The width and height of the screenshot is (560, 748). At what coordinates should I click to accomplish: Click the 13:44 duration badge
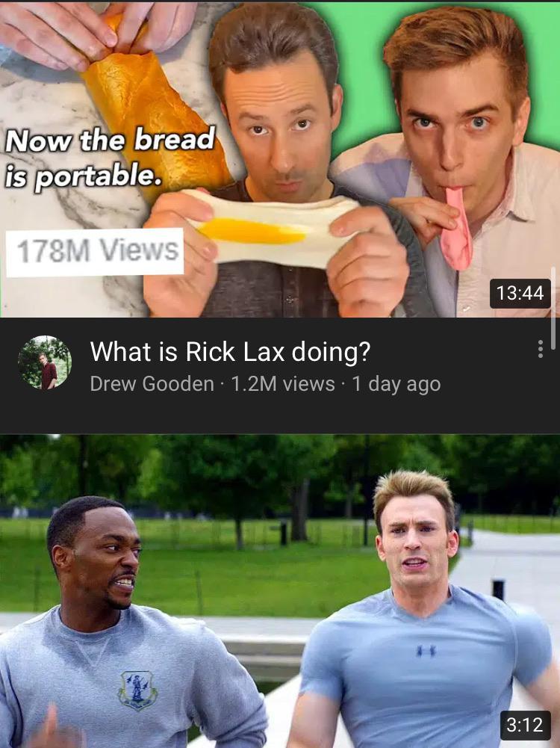520,293
